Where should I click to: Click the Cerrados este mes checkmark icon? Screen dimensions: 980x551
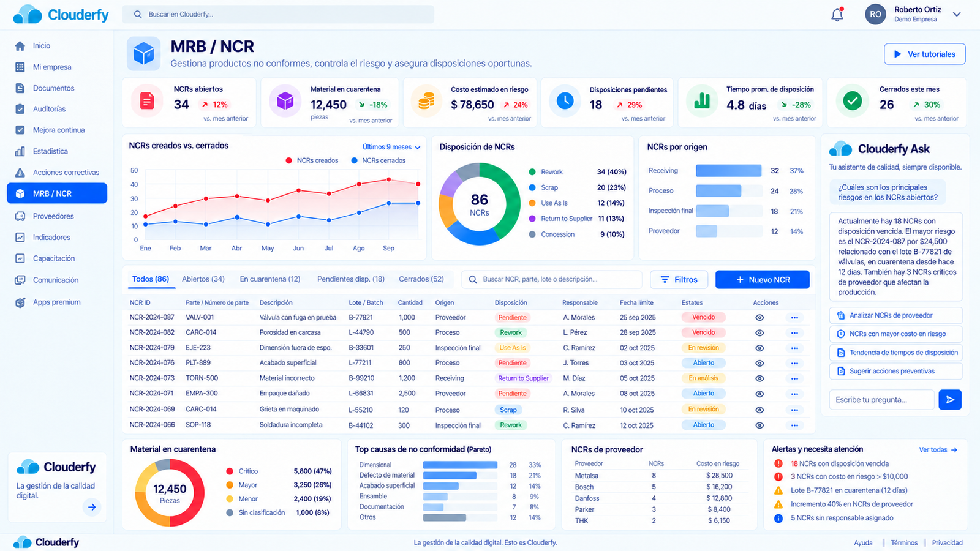(853, 101)
